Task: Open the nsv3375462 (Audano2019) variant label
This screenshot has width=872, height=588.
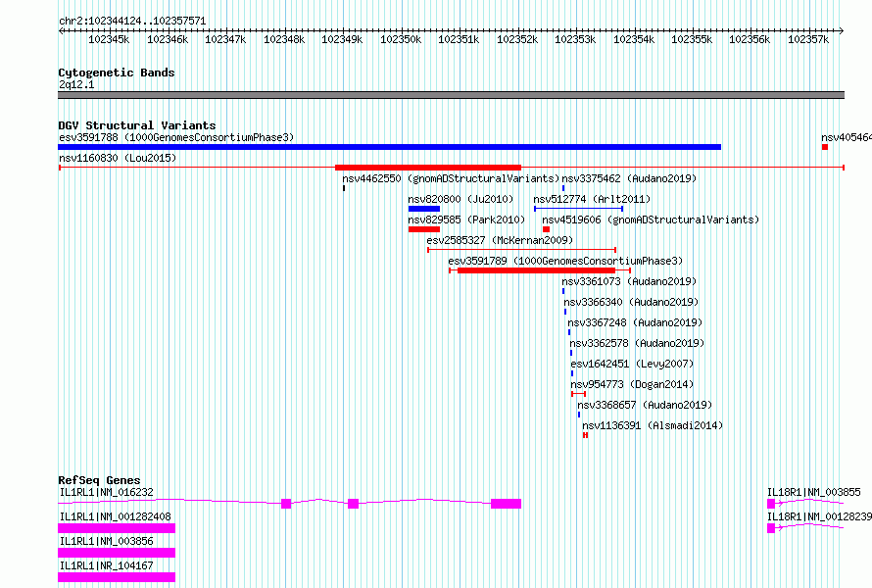Action: click(629, 178)
